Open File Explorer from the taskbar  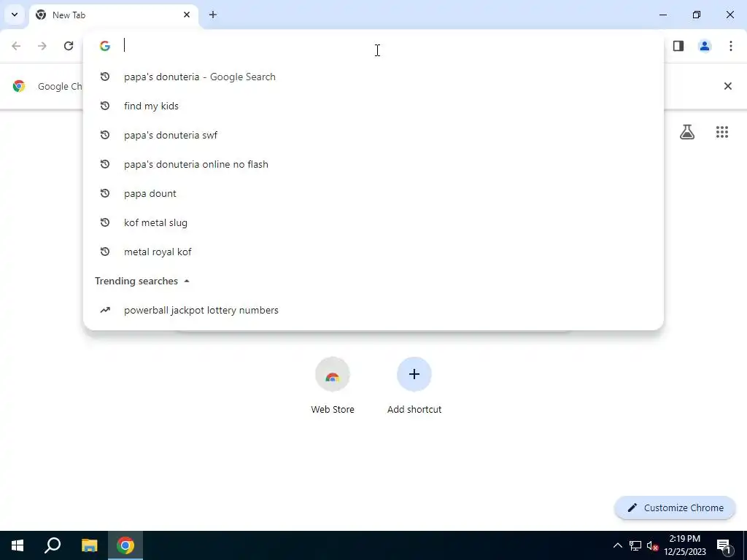tap(89, 545)
